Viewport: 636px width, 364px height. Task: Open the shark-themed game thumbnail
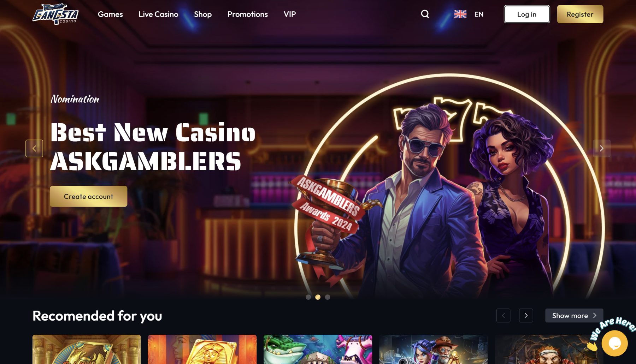point(318,349)
